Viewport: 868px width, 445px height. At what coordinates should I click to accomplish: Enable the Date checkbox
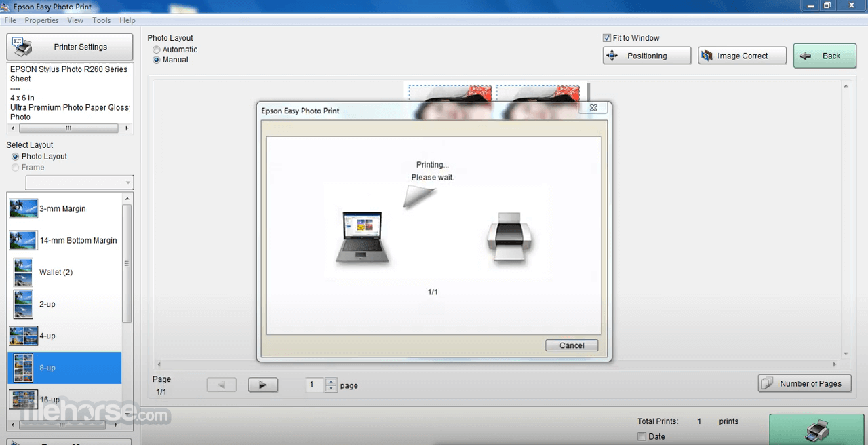pyautogui.click(x=642, y=436)
